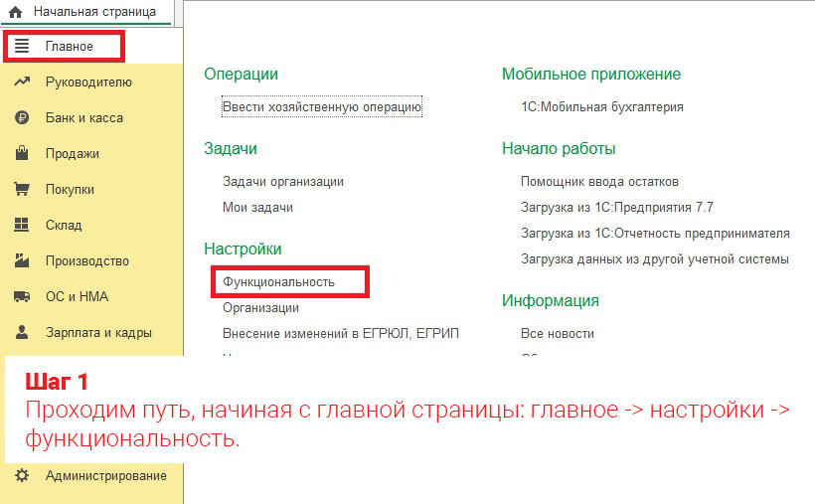Screen dimensions: 815x504
Task: Click the Задачи group heading
Action: point(231,149)
